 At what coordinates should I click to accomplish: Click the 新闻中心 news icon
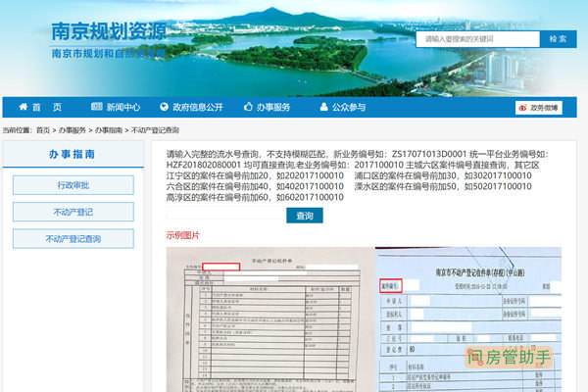coord(97,107)
